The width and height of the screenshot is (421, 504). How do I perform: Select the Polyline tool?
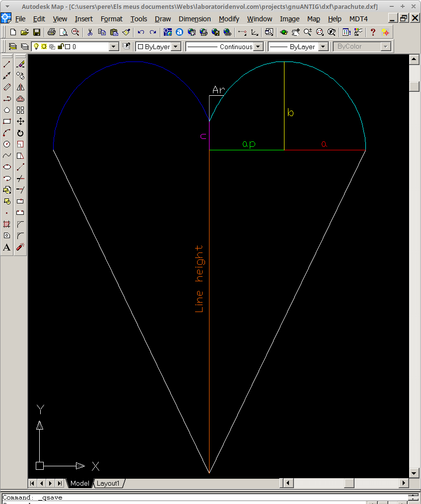[x=7, y=99]
